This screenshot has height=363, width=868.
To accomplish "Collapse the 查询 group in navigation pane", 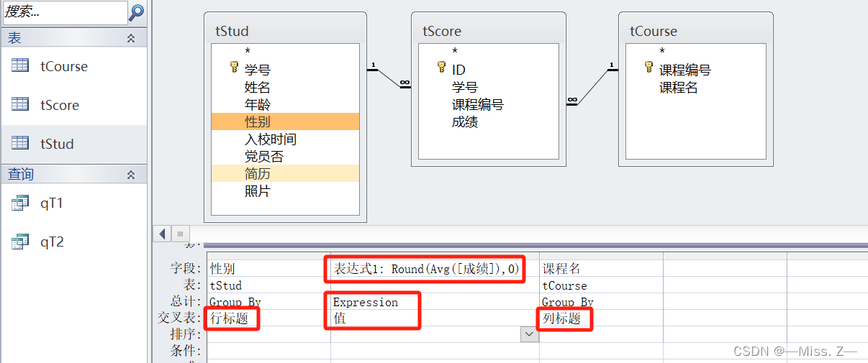I will pos(131,175).
